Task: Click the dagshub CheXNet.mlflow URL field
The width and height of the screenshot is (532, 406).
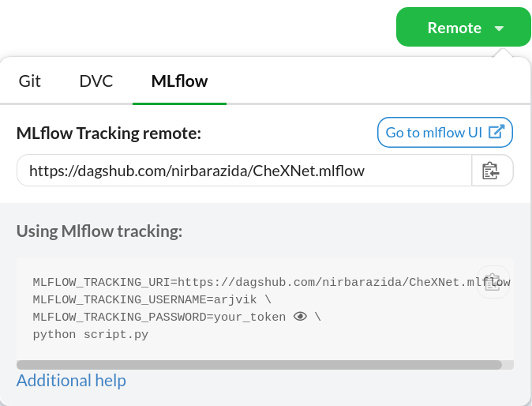Action: point(244,171)
